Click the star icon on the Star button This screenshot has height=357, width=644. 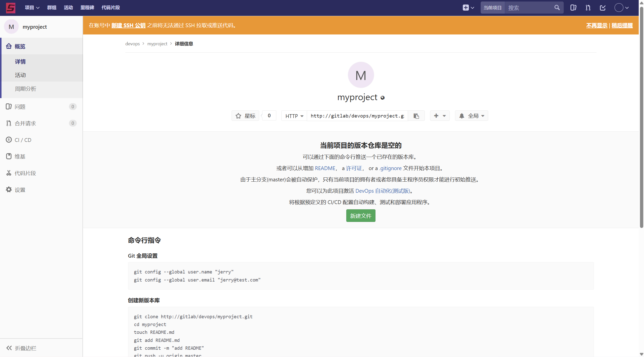(238, 116)
